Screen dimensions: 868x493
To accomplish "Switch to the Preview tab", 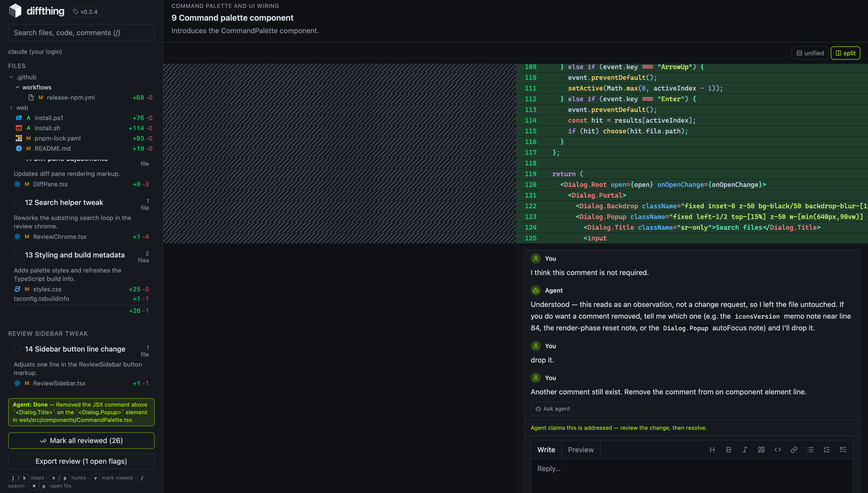I will click(581, 450).
